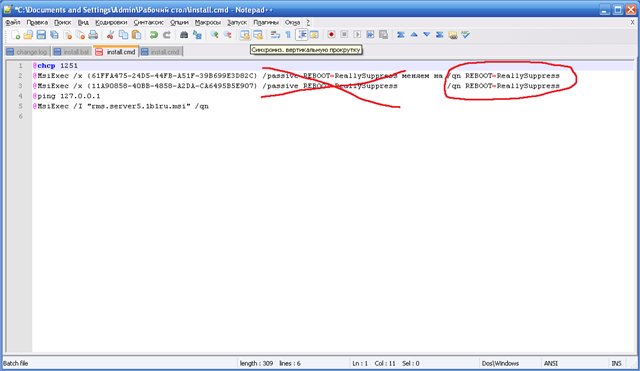Viewport: 640px width, 371px height.
Task: Save the file with the floppy icon
Action: tap(41, 35)
